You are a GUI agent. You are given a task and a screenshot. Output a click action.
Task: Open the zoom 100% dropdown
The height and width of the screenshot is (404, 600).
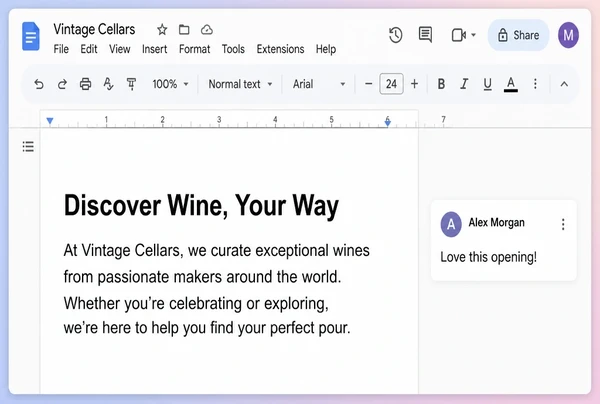pos(170,84)
